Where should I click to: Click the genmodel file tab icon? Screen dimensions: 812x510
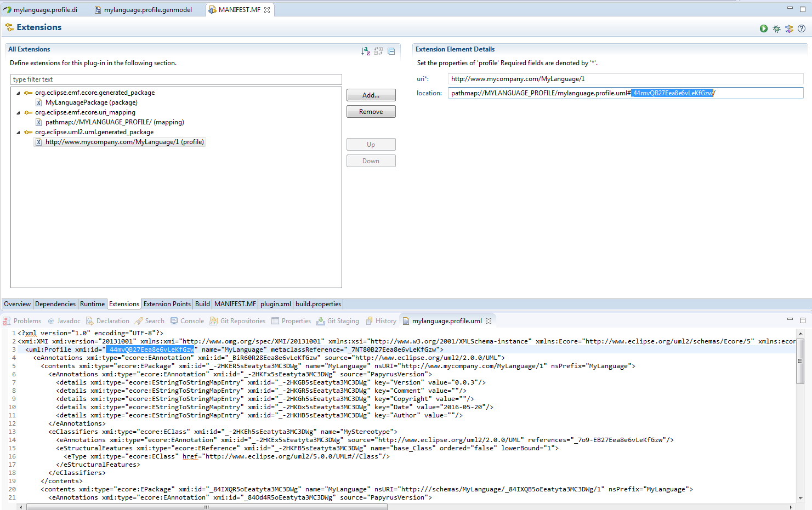coord(98,10)
